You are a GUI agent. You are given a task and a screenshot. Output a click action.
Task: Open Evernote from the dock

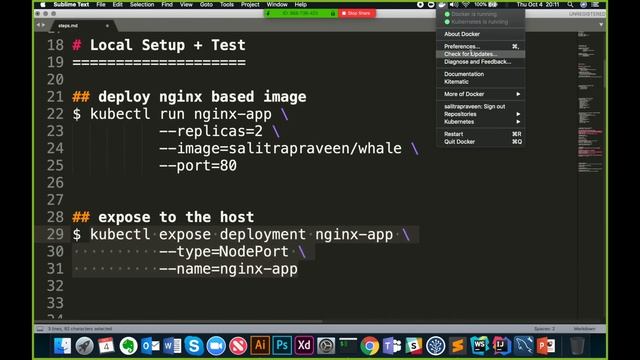click(x=128, y=346)
